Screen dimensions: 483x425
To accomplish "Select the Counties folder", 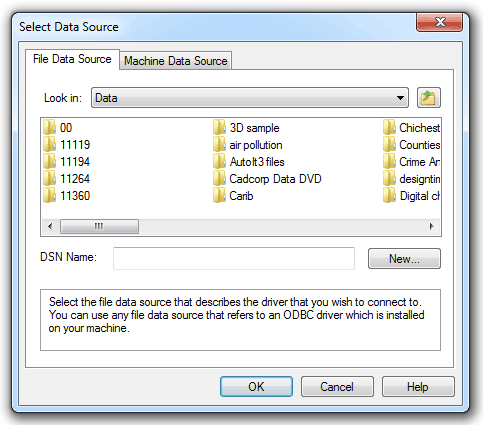I will [412, 145].
